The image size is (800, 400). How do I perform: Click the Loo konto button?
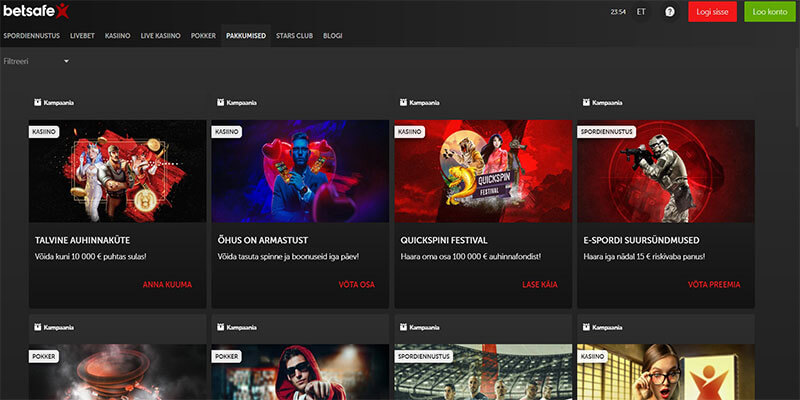click(x=769, y=12)
